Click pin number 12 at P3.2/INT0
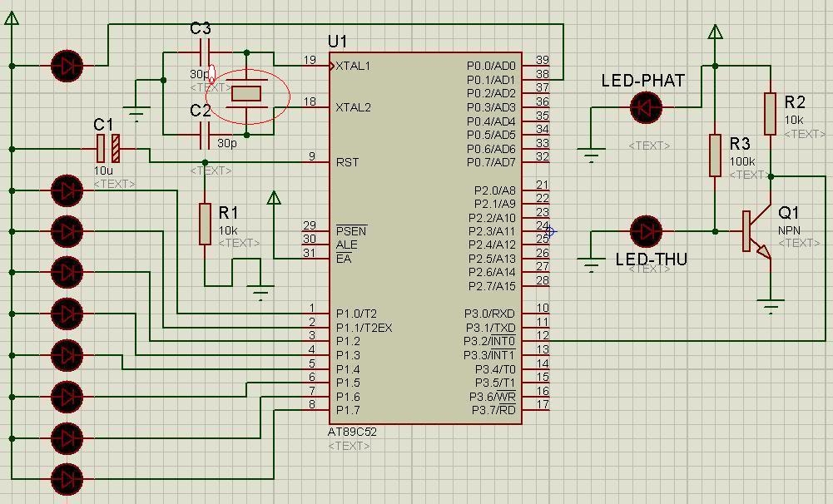The width and height of the screenshot is (833, 504). click(542, 335)
